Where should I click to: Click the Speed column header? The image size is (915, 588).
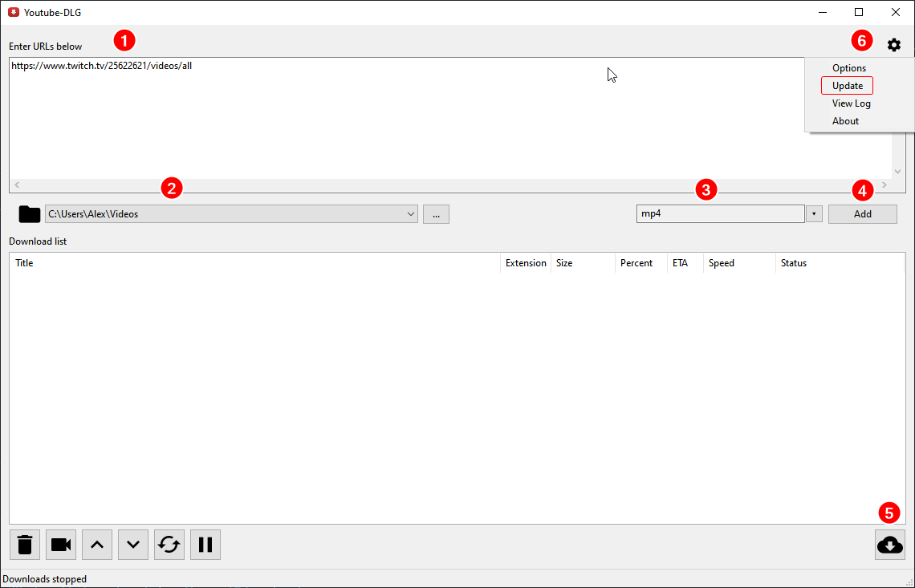[739, 263]
